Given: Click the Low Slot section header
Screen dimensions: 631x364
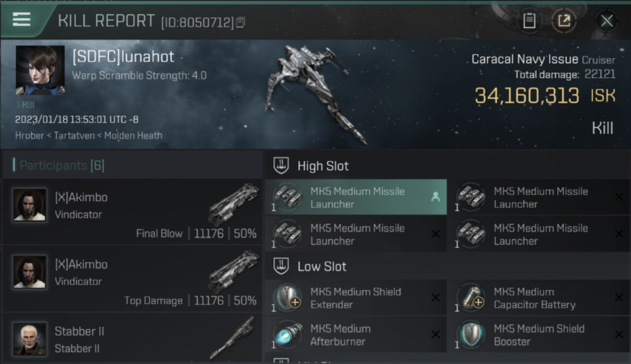Looking at the screenshot, I should click(322, 266).
